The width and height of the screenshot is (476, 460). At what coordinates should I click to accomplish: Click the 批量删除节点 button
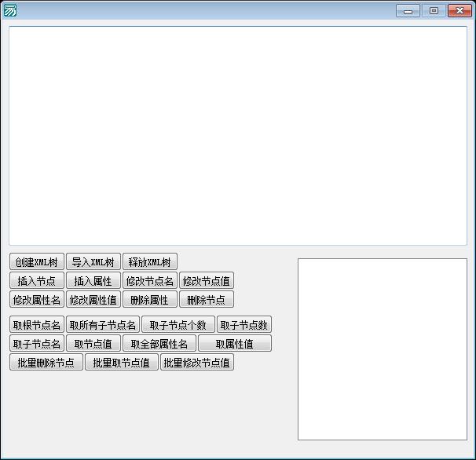pos(46,362)
